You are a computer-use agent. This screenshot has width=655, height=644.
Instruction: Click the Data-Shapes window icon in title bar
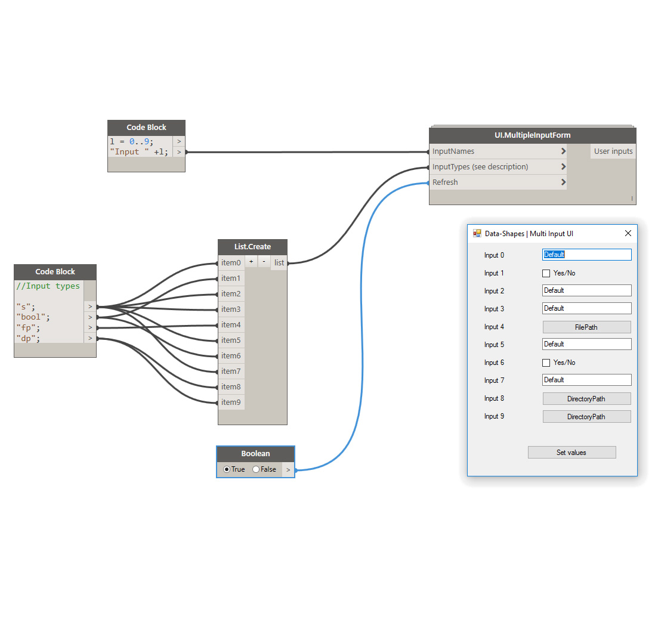click(477, 234)
